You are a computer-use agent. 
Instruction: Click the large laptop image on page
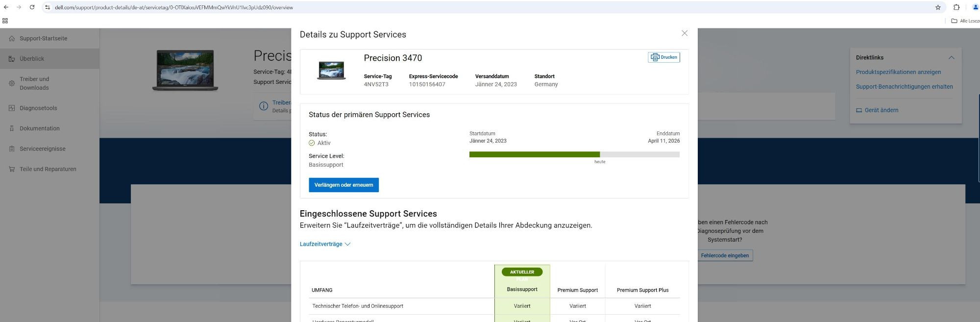(185, 70)
